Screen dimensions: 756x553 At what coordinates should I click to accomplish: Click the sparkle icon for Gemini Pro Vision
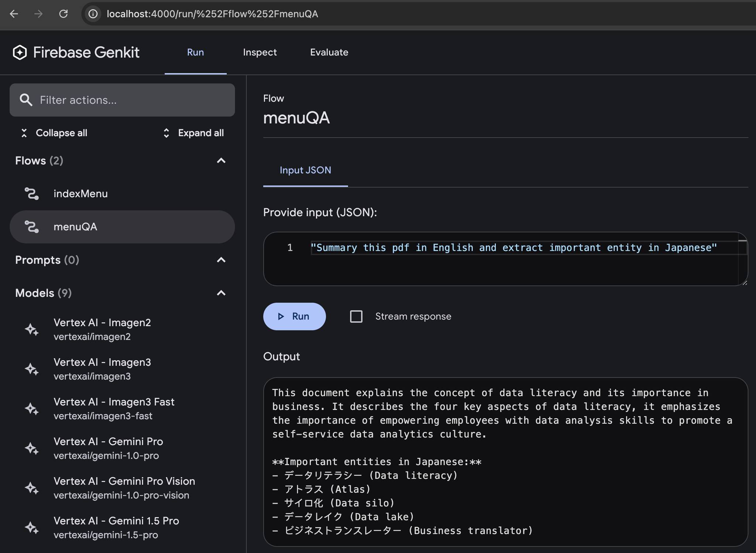tap(32, 488)
